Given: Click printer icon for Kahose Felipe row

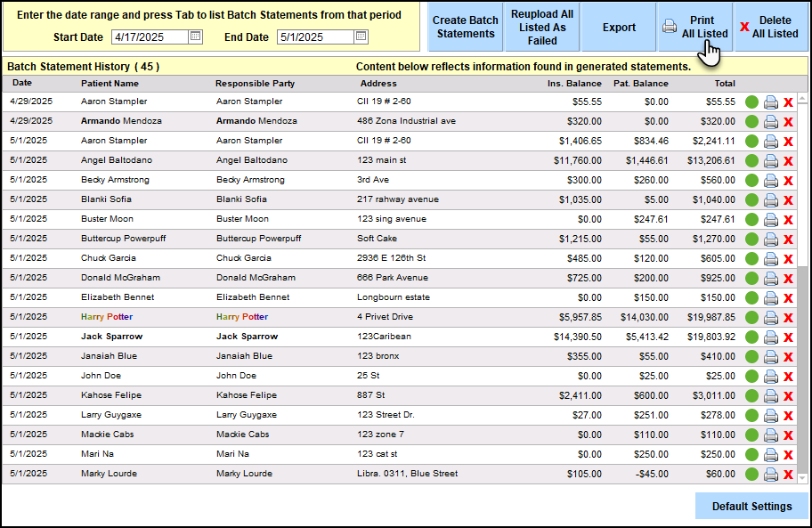Looking at the screenshot, I should coord(771,396).
